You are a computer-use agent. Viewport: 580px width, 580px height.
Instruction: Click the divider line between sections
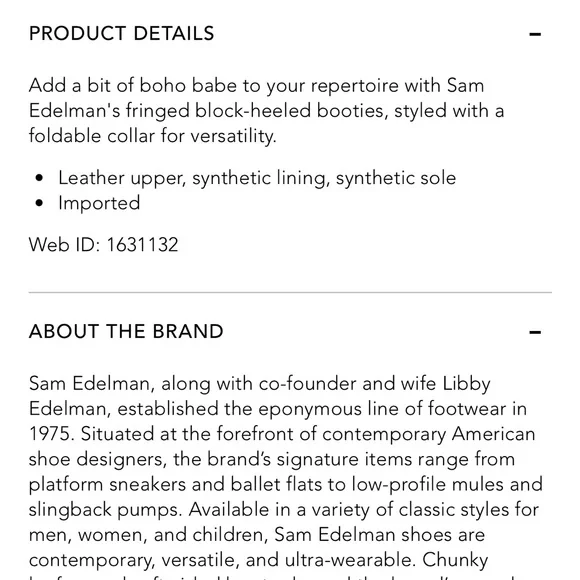click(x=290, y=292)
